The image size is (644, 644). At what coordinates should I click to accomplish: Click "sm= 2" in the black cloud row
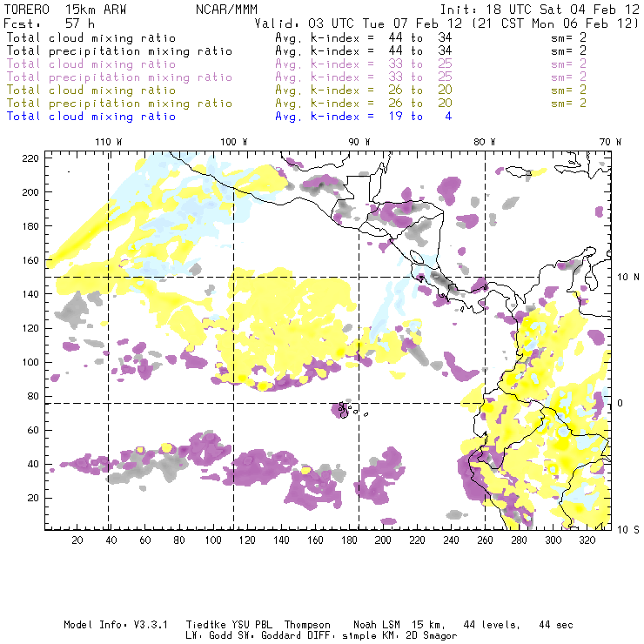tap(568, 37)
